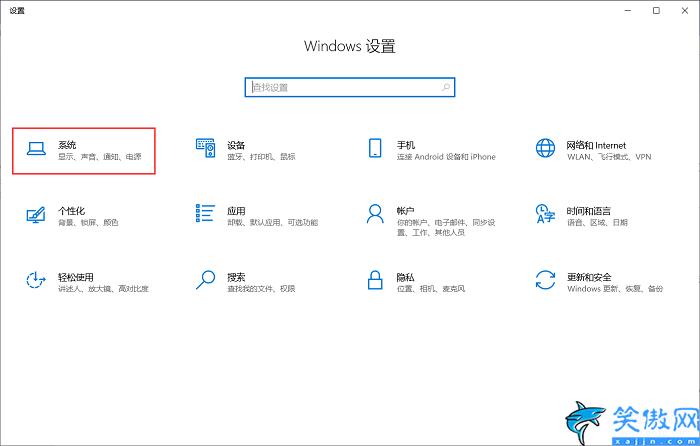Minimize the 设置 window
The image size is (700, 446).
[x=628, y=11]
